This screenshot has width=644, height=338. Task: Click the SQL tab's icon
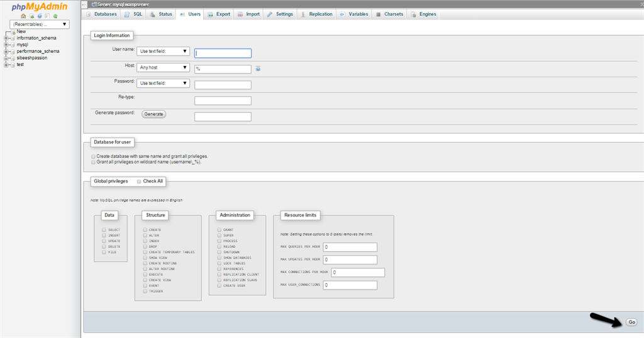point(127,14)
